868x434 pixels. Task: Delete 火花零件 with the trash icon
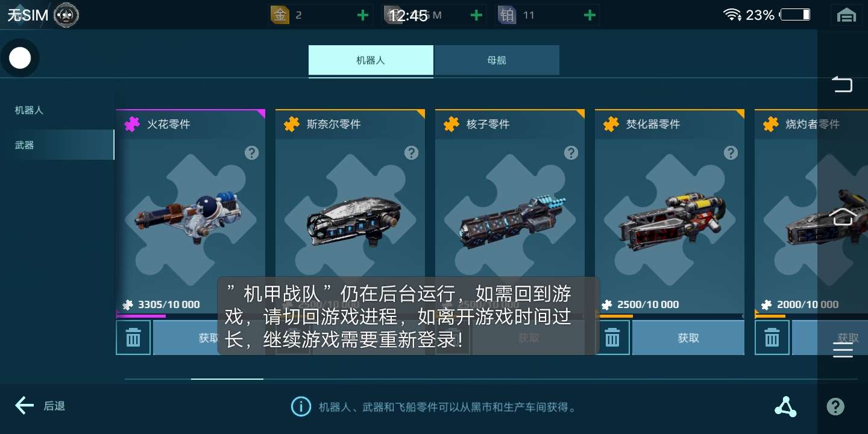click(x=133, y=338)
